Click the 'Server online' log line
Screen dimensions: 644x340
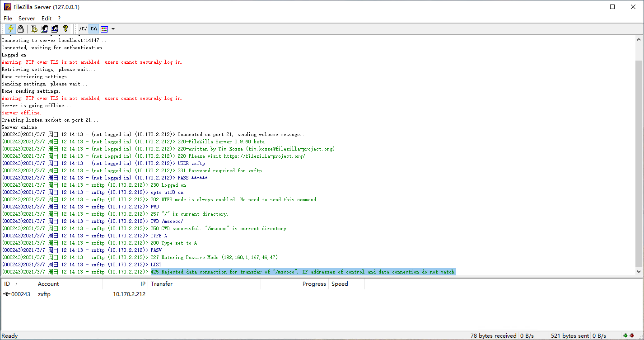click(19, 127)
